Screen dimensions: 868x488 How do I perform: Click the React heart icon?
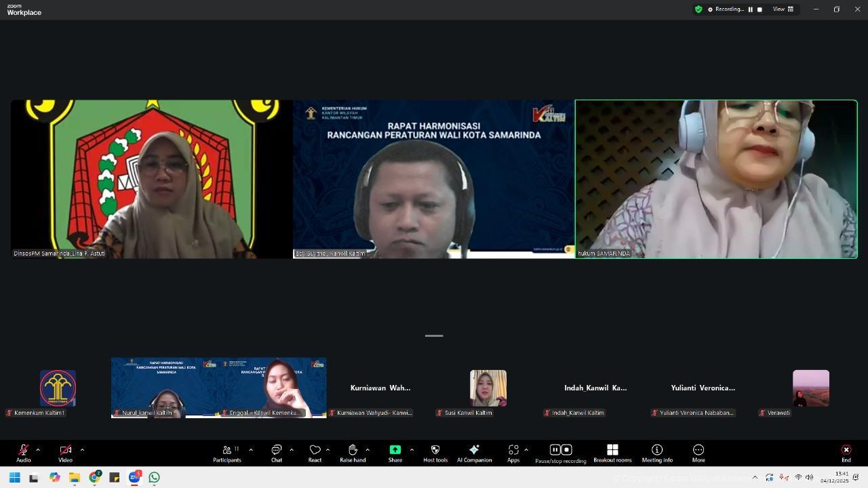[x=315, y=453]
